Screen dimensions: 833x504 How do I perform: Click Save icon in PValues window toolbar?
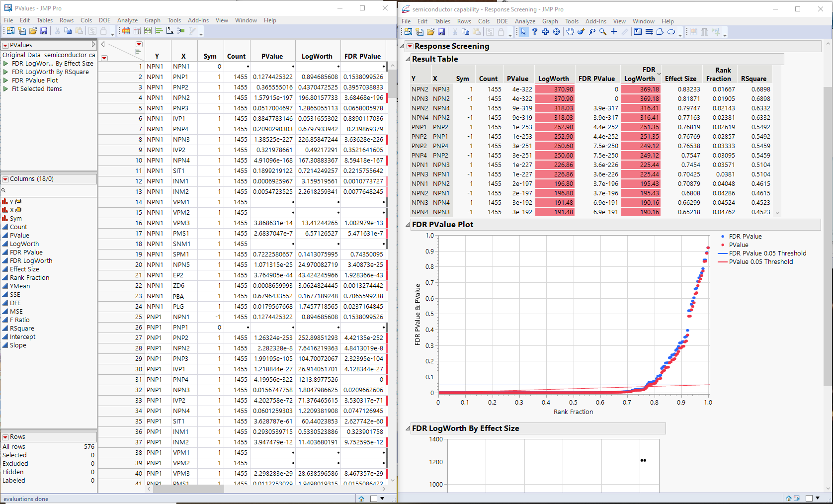pyautogui.click(x=44, y=31)
